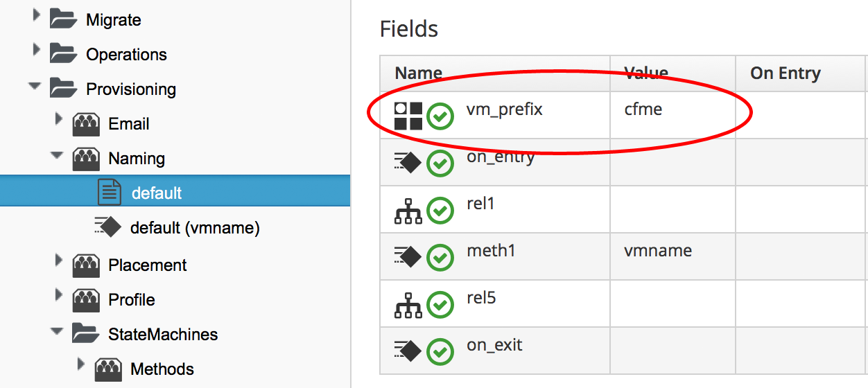Select the default (vmname) method item

[x=194, y=228]
